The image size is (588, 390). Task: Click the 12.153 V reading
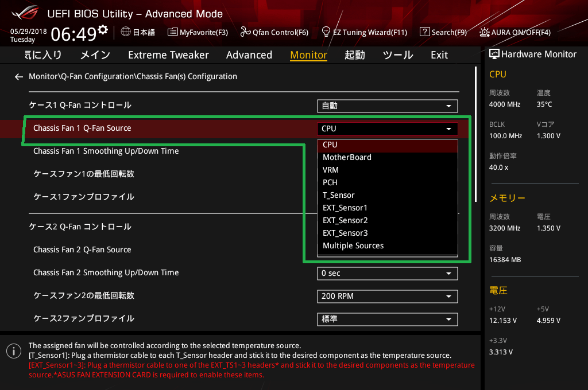click(503, 321)
